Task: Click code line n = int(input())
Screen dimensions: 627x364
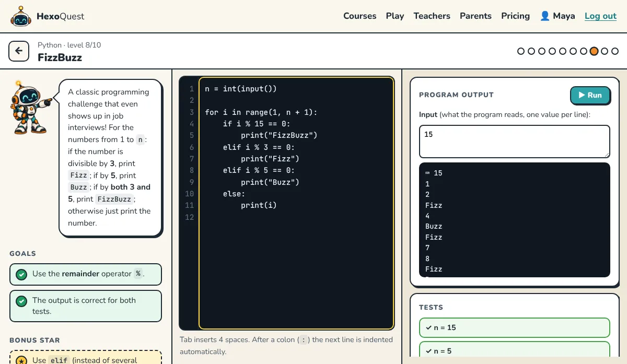Action: click(x=241, y=89)
